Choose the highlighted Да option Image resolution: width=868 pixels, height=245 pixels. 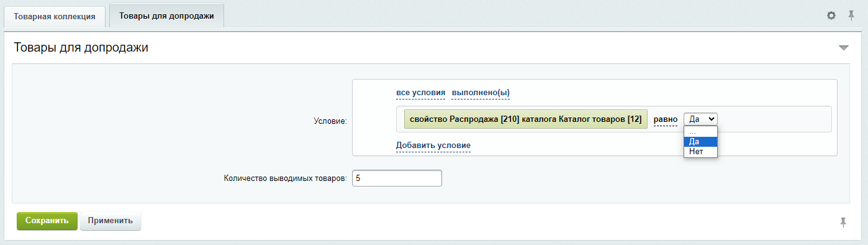pyautogui.click(x=700, y=142)
